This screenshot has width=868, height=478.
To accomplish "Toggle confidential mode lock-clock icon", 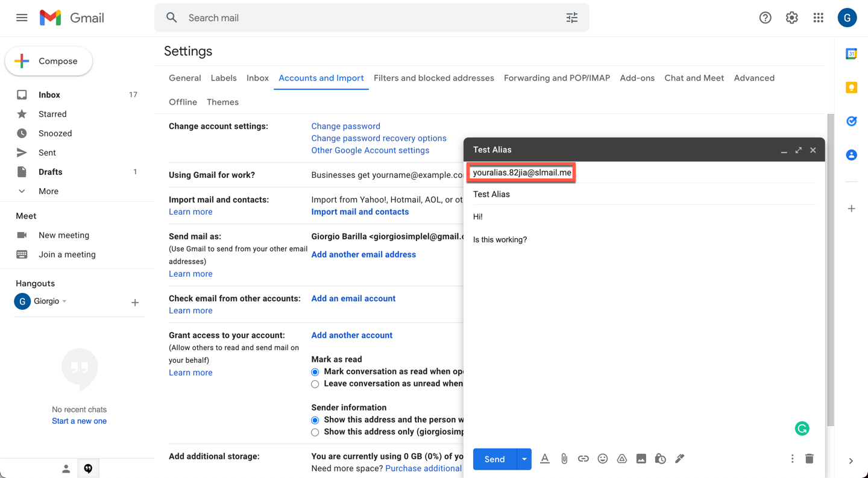I will coord(660,459).
